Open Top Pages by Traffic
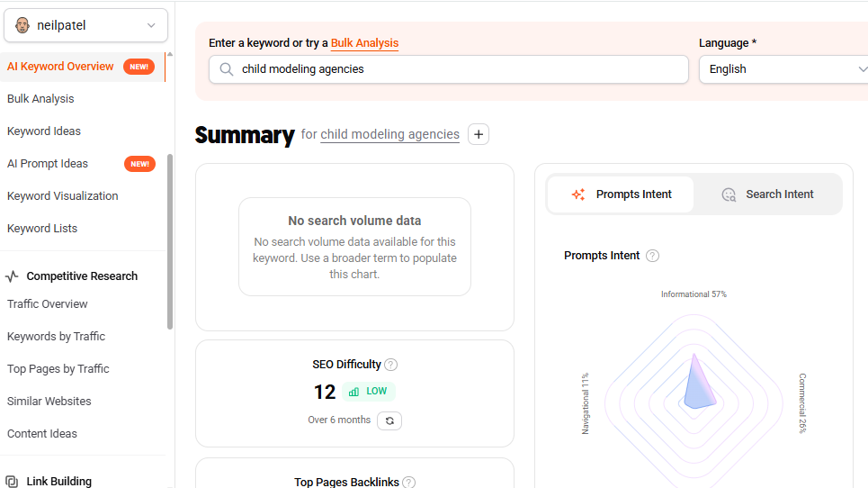Image resolution: width=868 pixels, height=488 pixels. 58,369
